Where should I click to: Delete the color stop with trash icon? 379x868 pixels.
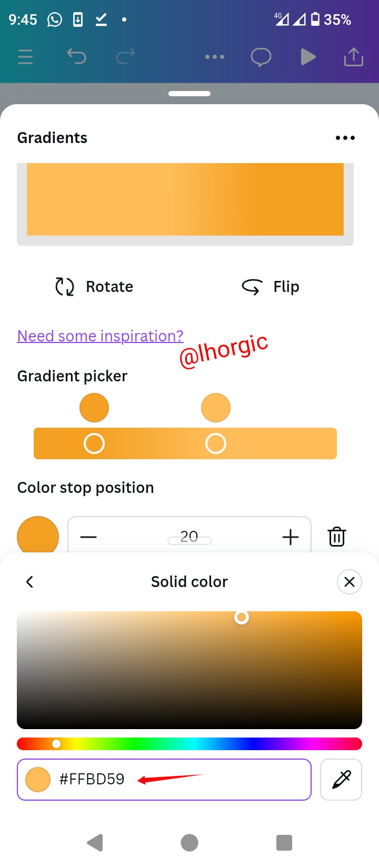pyautogui.click(x=337, y=537)
